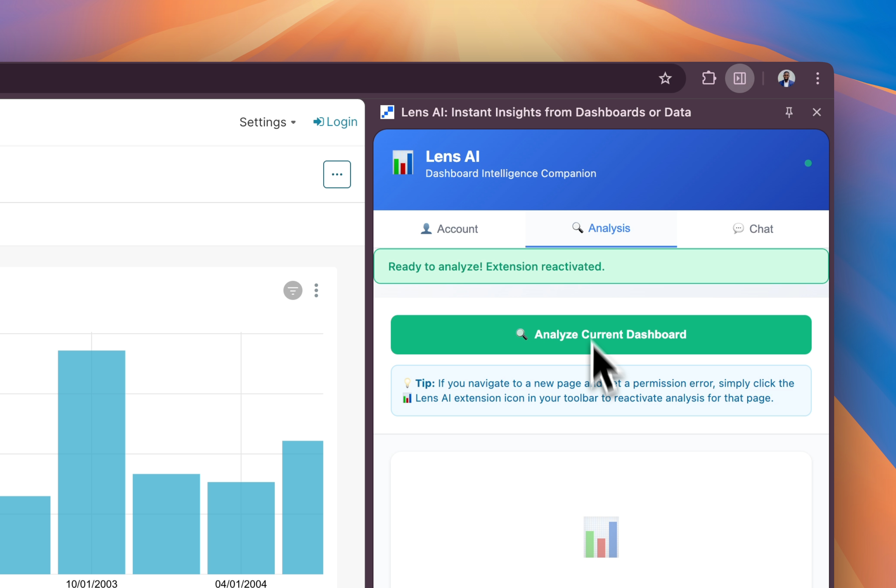
Task: Open the chart's vertical dots menu
Action: click(316, 290)
